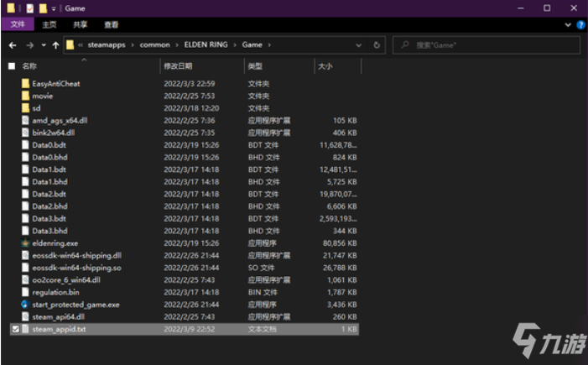Select the start_protected_game.exe icon

[25, 305]
